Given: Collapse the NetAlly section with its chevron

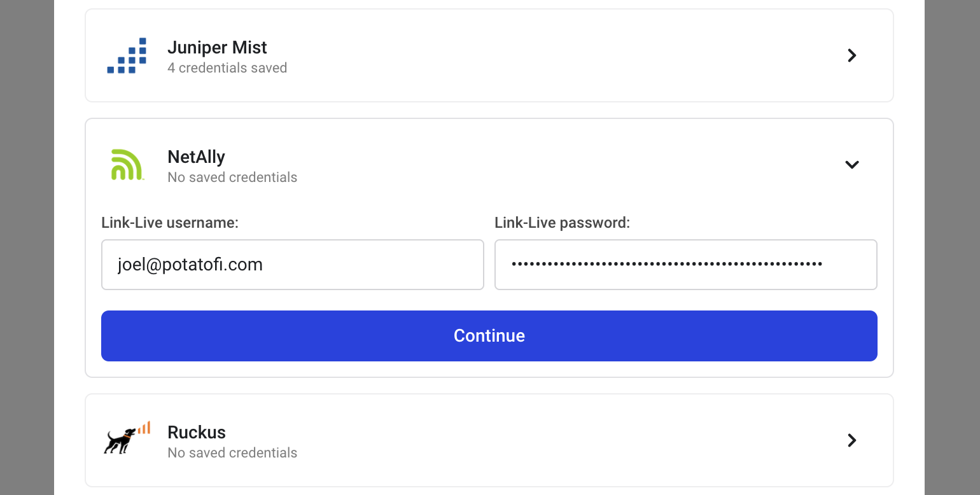Looking at the screenshot, I should click(x=852, y=165).
